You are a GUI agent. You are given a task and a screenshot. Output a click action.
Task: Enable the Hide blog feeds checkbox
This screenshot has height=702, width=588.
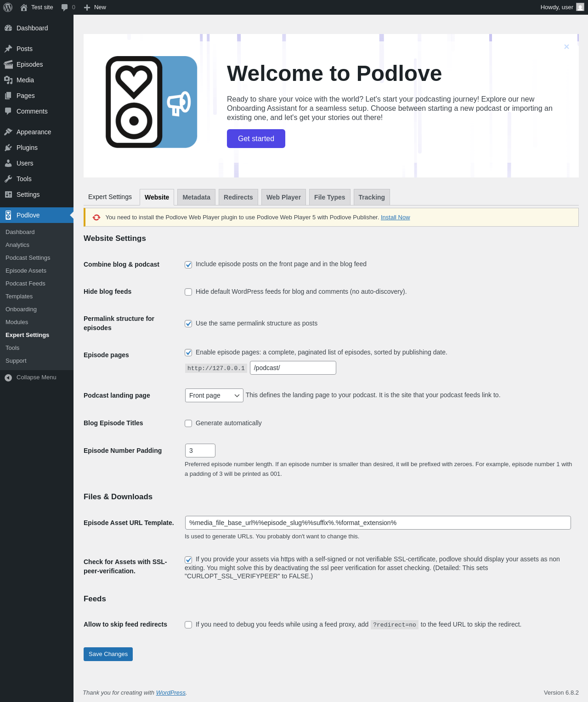188,292
